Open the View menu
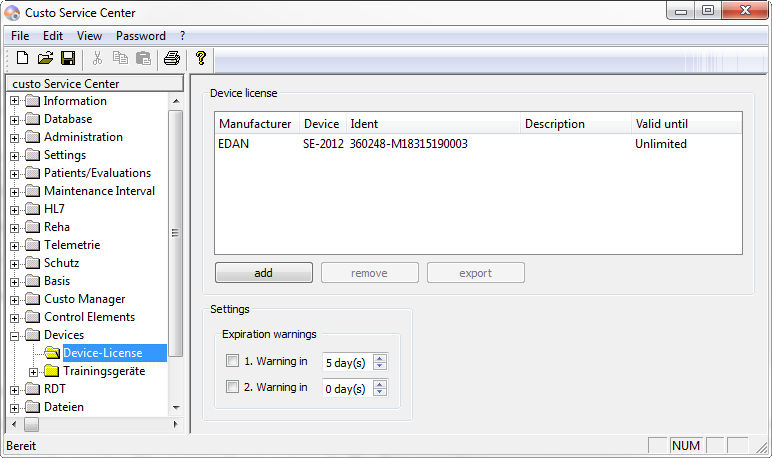Viewport: 772px width, 458px height. (89, 36)
